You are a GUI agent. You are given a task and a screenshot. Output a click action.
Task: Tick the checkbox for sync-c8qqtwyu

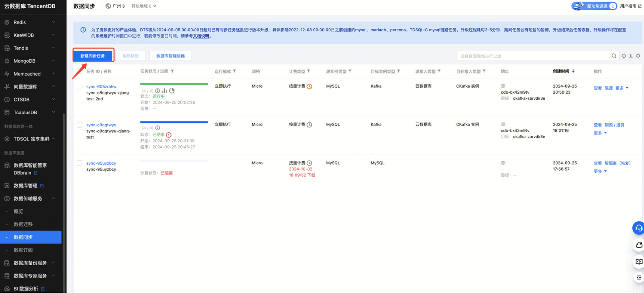tap(79, 125)
